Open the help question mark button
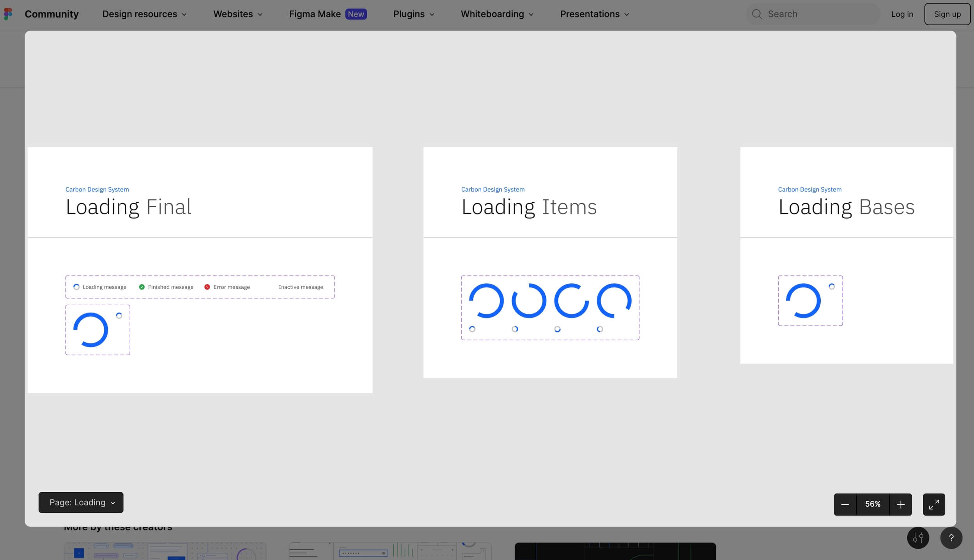Image resolution: width=974 pixels, height=560 pixels. pyautogui.click(x=951, y=538)
